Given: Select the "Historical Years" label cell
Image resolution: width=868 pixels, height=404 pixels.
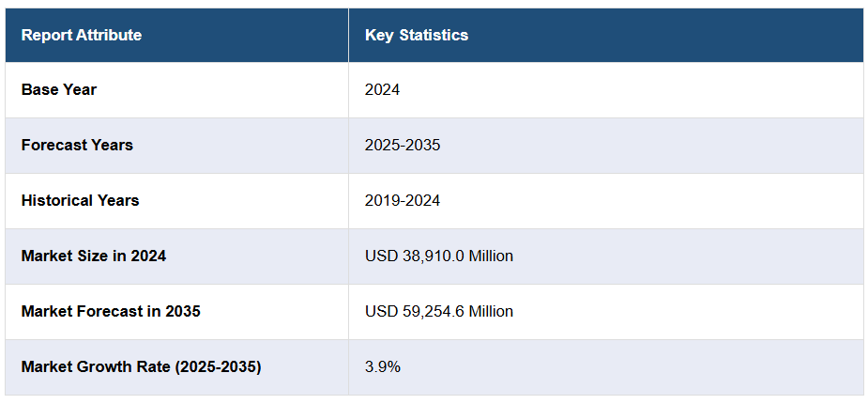Looking at the screenshot, I should point(80,201).
